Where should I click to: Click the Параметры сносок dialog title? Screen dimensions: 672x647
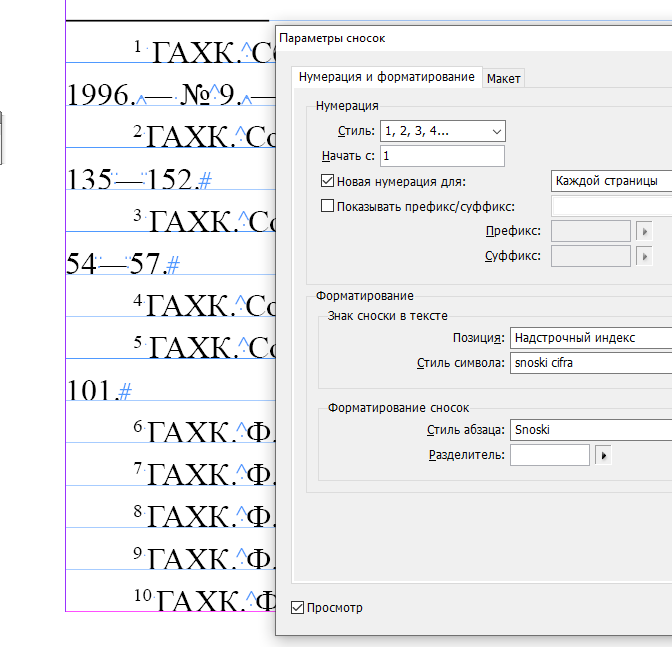click(x=332, y=38)
